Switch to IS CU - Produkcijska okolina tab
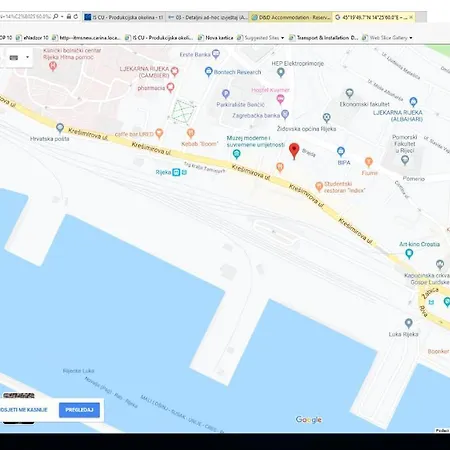This screenshot has height=450, width=450. (124, 17)
